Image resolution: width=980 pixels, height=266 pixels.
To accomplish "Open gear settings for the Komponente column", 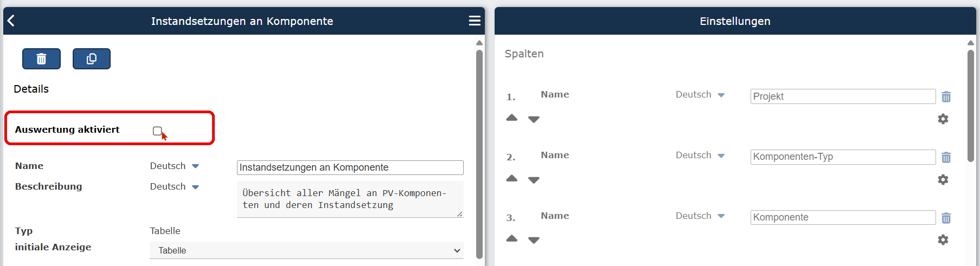I will (943, 239).
